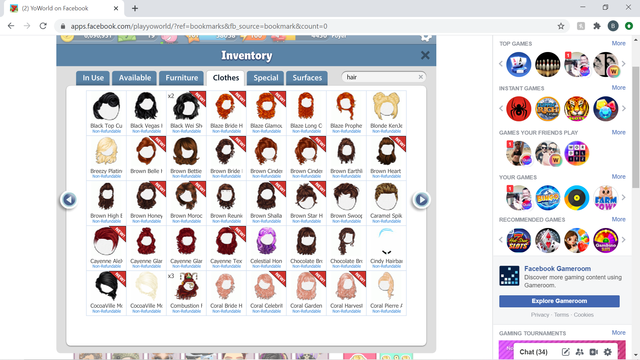The width and height of the screenshot is (640, 360).
Task: Open the bowling game in Top Games
Action: pyautogui.click(x=548, y=64)
